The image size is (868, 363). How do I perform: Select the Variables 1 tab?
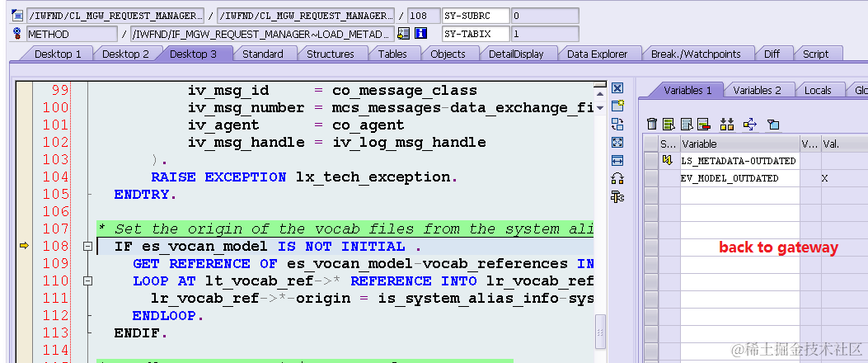pos(687,90)
